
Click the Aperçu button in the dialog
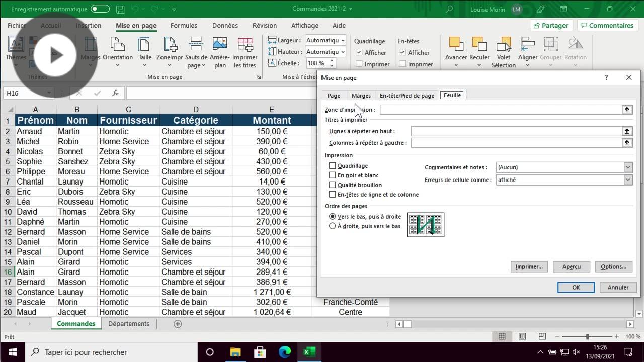[x=571, y=266]
